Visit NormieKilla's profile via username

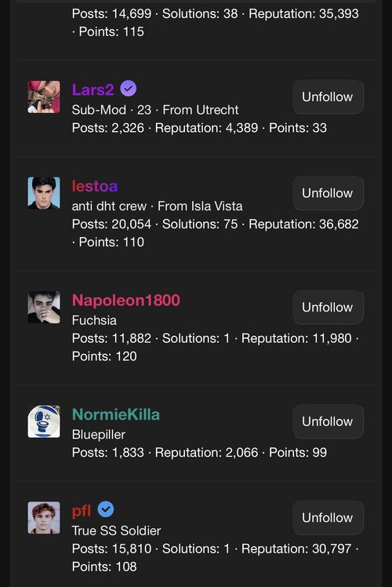(116, 414)
